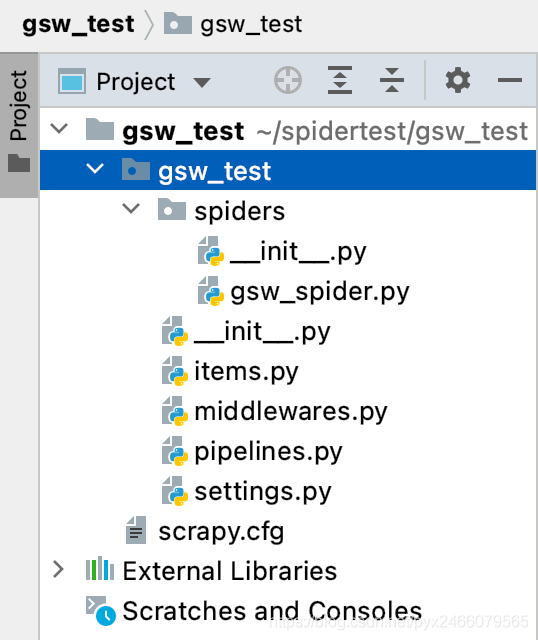Click the External Libraries bar-chart icon
This screenshot has height=640, width=538.
(100, 569)
